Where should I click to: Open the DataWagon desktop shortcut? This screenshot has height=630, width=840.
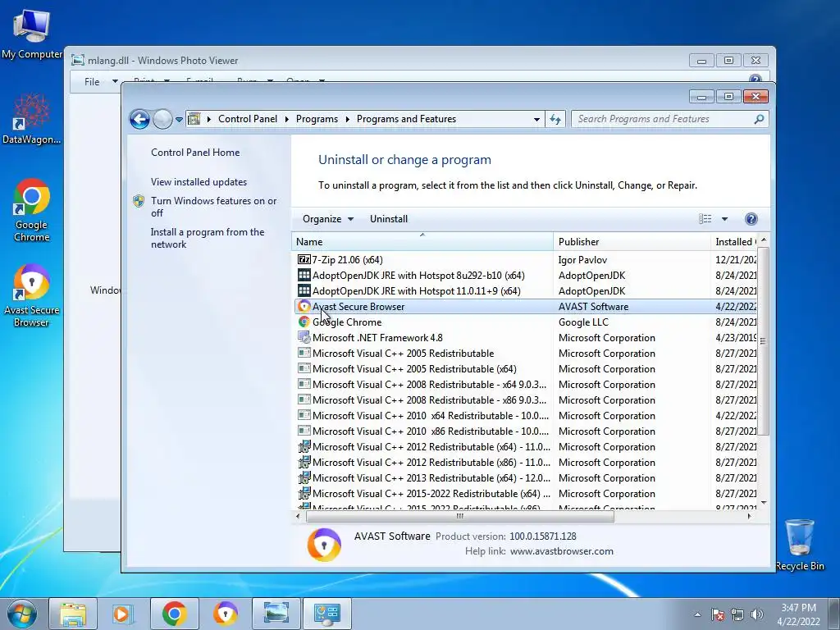[32, 118]
